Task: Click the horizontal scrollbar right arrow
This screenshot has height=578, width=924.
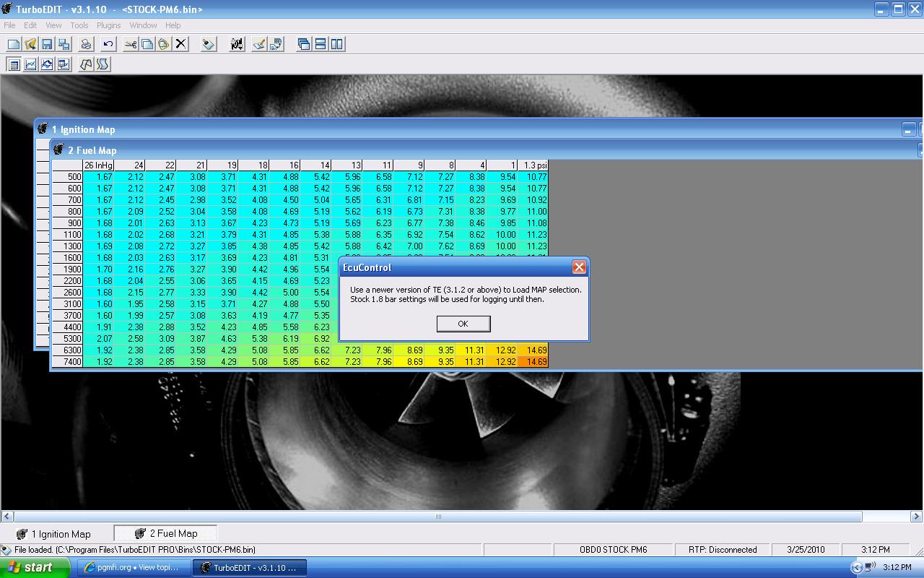Action: [x=917, y=517]
